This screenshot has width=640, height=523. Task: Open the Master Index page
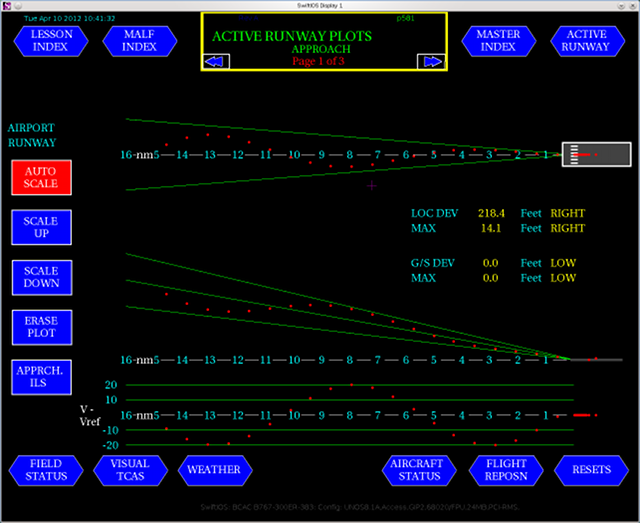coord(498,41)
